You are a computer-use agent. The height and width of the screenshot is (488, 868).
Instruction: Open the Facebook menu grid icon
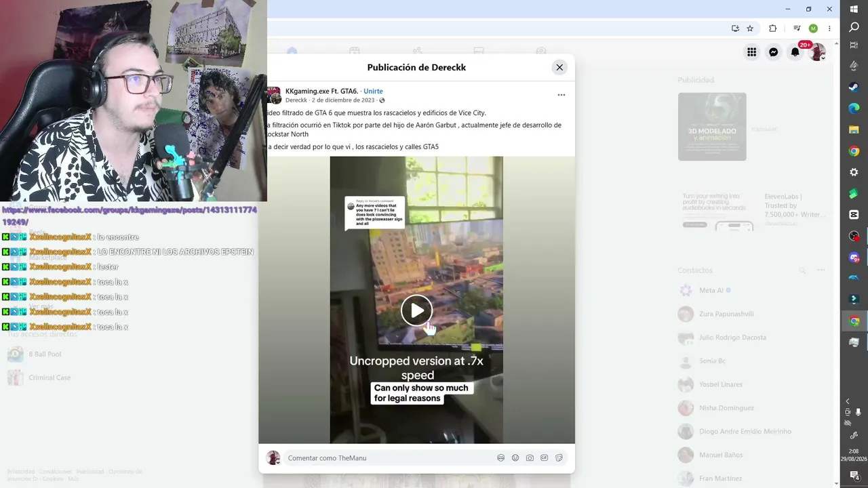tap(751, 52)
